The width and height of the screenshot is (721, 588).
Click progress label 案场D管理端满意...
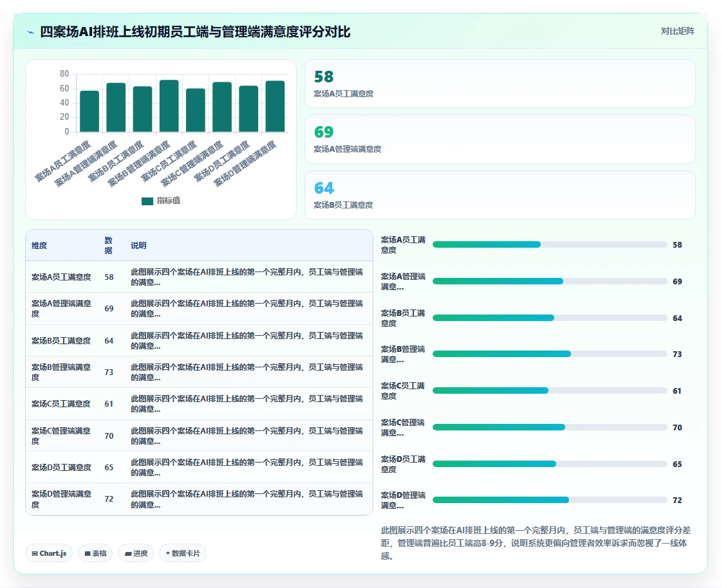(x=403, y=500)
